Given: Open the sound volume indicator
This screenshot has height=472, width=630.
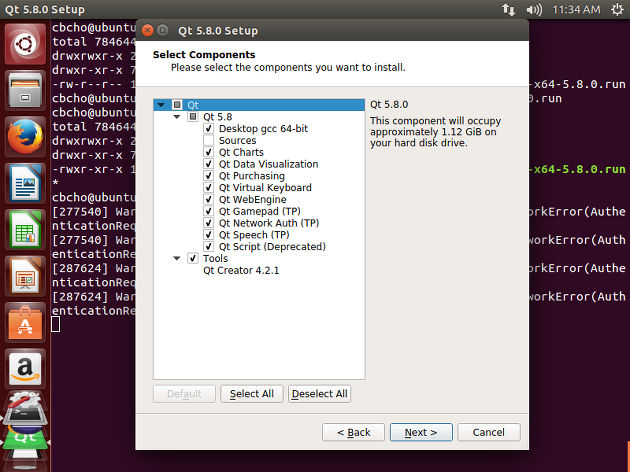Looking at the screenshot, I should click(534, 9).
